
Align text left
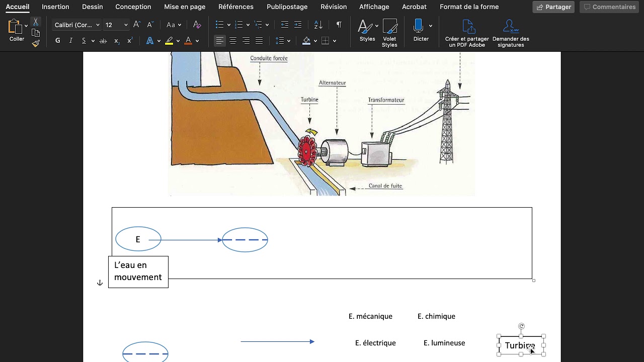click(x=220, y=41)
